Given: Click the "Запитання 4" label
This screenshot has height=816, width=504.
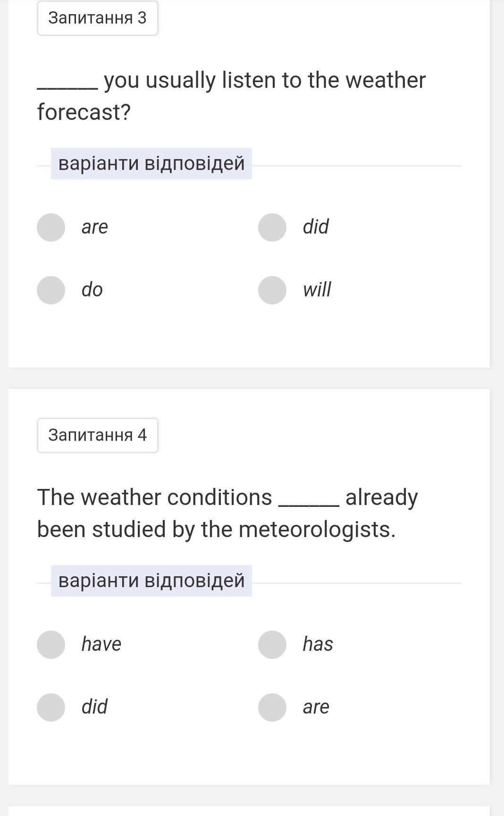Looking at the screenshot, I should (98, 435).
